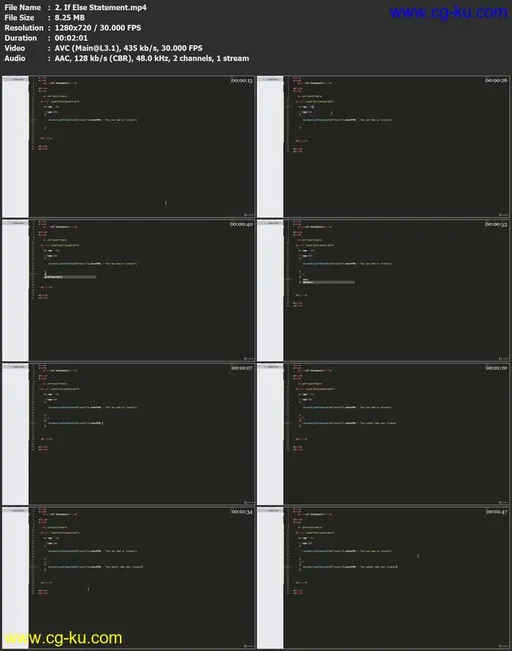
Task: Click the 'File Name' label
Action: [x=22, y=7]
